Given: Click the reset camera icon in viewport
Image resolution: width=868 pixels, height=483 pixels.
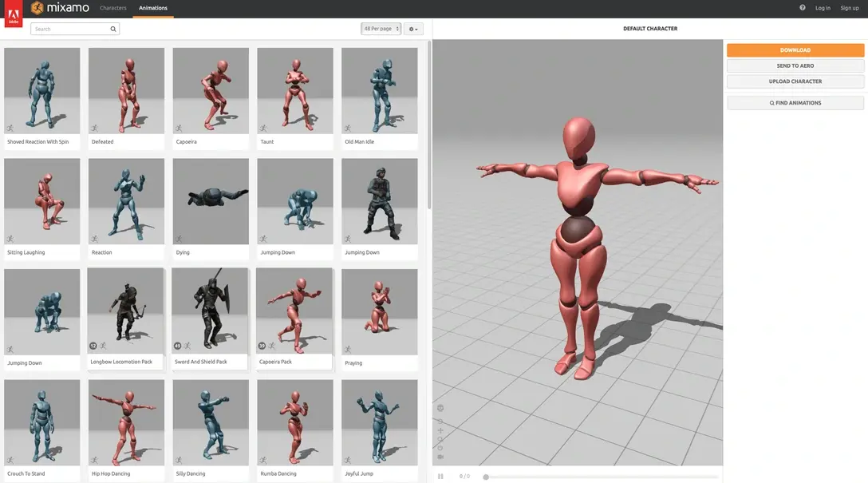Looking at the screenshot, I should 440,447.
